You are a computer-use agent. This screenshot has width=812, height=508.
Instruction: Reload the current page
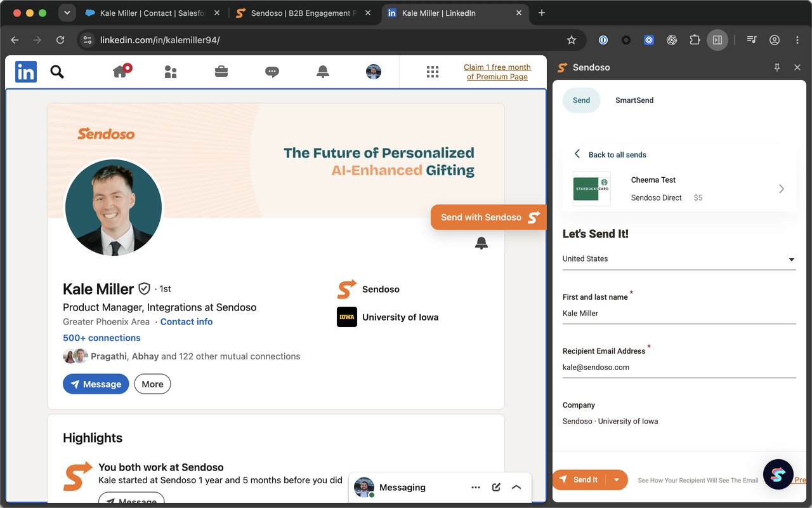click(60, 40)
